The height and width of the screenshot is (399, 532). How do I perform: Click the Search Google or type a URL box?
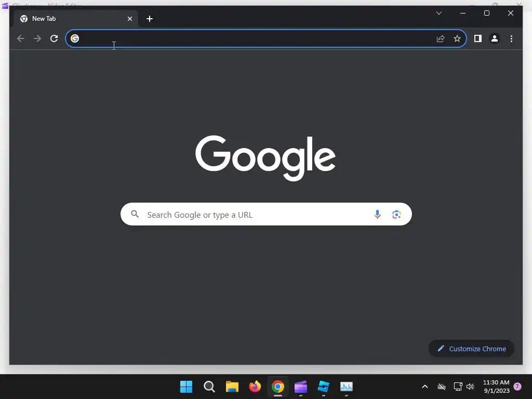[x=266, y=215]
